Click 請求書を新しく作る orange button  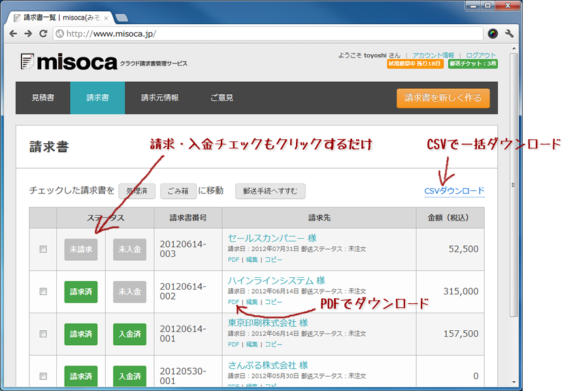coord(443,98)
